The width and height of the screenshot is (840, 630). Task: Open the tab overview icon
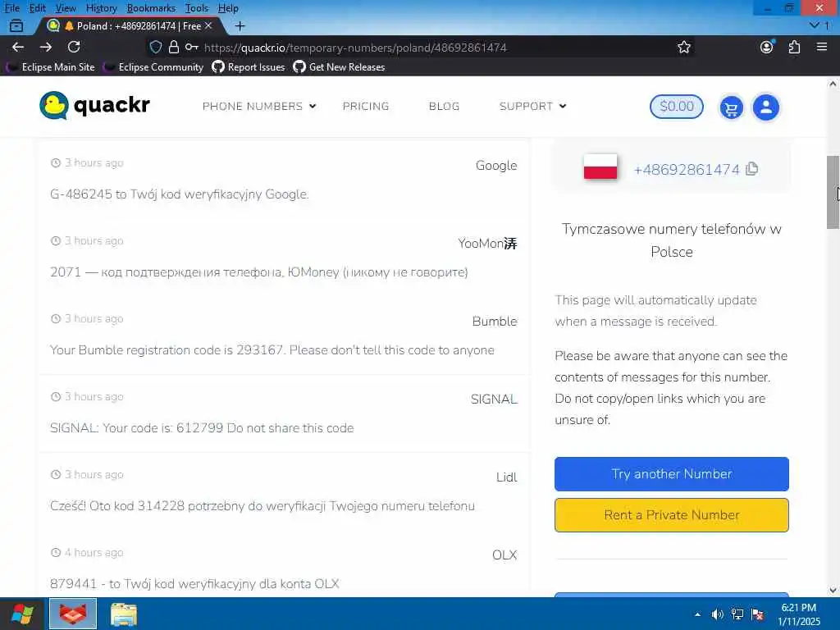click(x=16, y=25)
